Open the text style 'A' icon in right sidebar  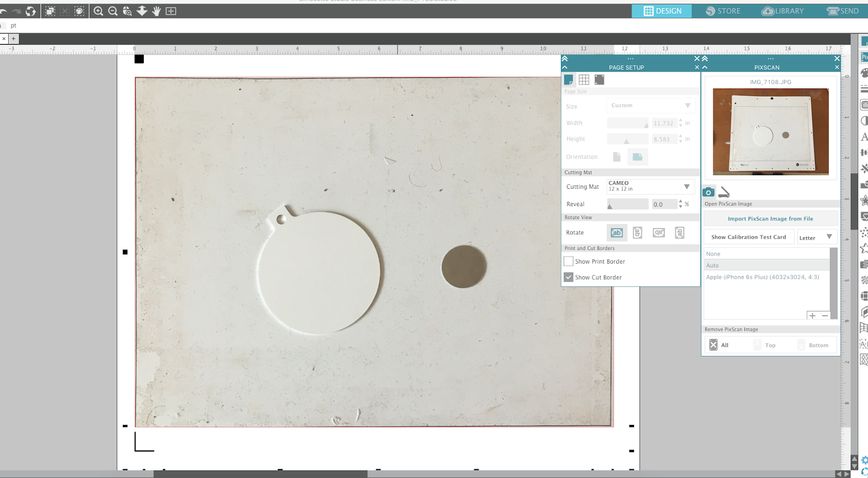coord(864,137)
